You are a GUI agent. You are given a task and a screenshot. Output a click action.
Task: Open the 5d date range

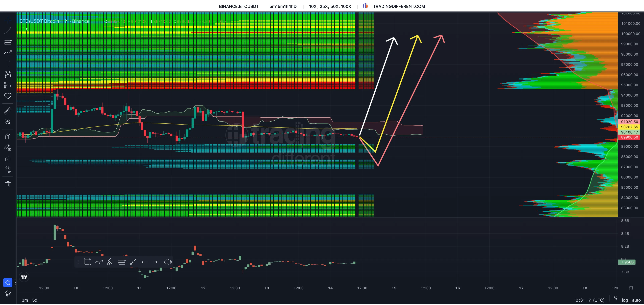pos(35,300)
